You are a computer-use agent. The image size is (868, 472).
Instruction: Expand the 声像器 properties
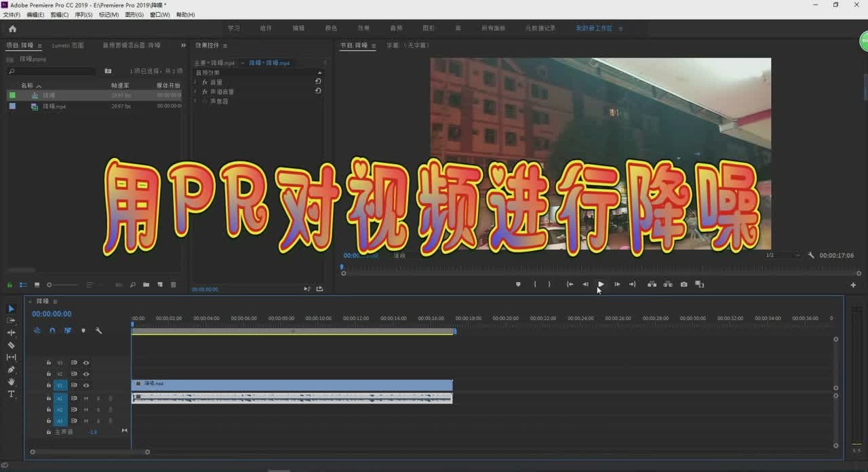(x=195, y=101)
